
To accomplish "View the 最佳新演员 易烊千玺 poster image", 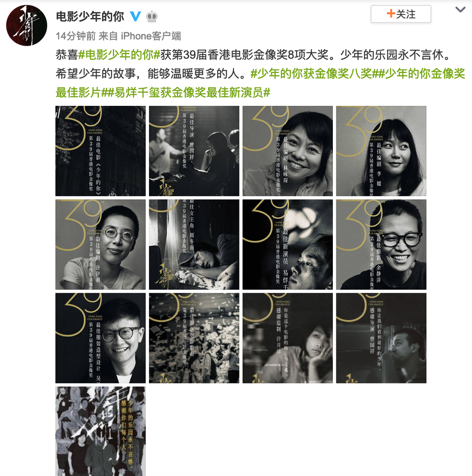I will (288, 244).
